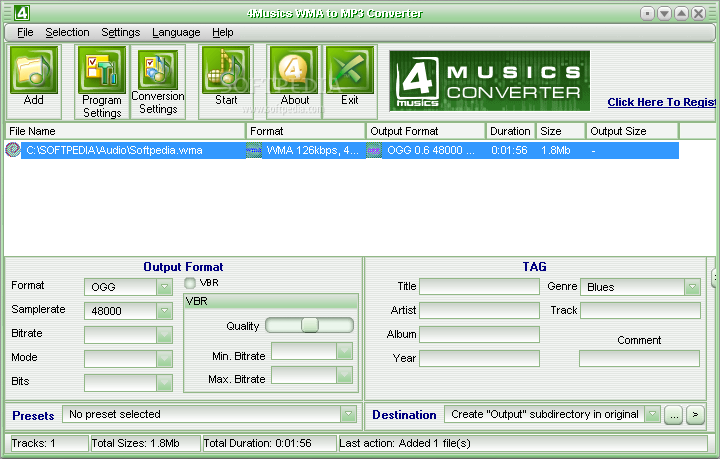720x459 pixels.
Task: Open the Min. Bitrate dropdown
Action: tap(344, 352)
